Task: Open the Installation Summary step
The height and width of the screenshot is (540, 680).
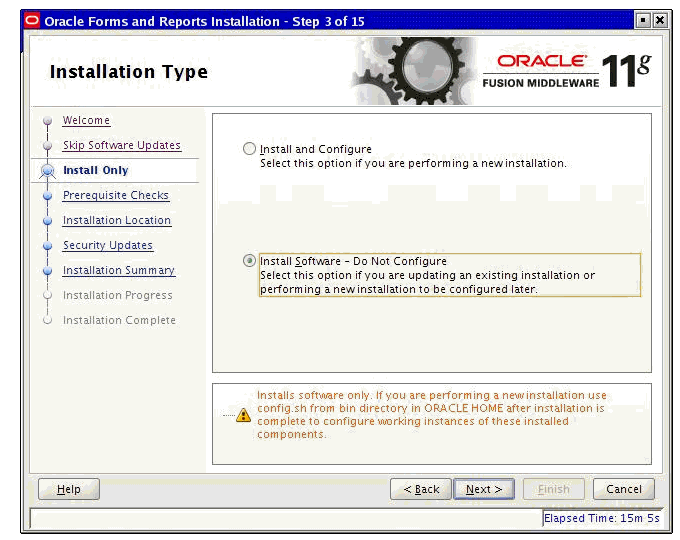Action: pyautogui.click(x=119, y=270)
